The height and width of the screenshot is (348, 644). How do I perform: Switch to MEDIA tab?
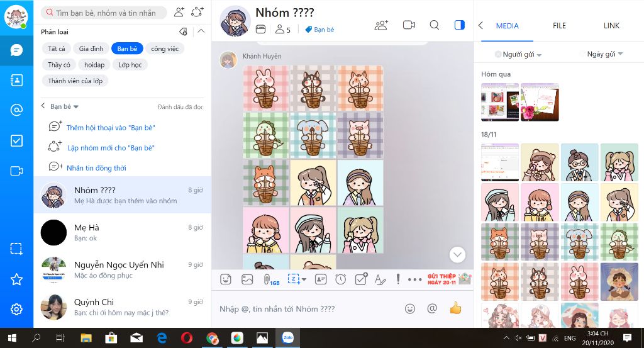click(x=508, y=26)
